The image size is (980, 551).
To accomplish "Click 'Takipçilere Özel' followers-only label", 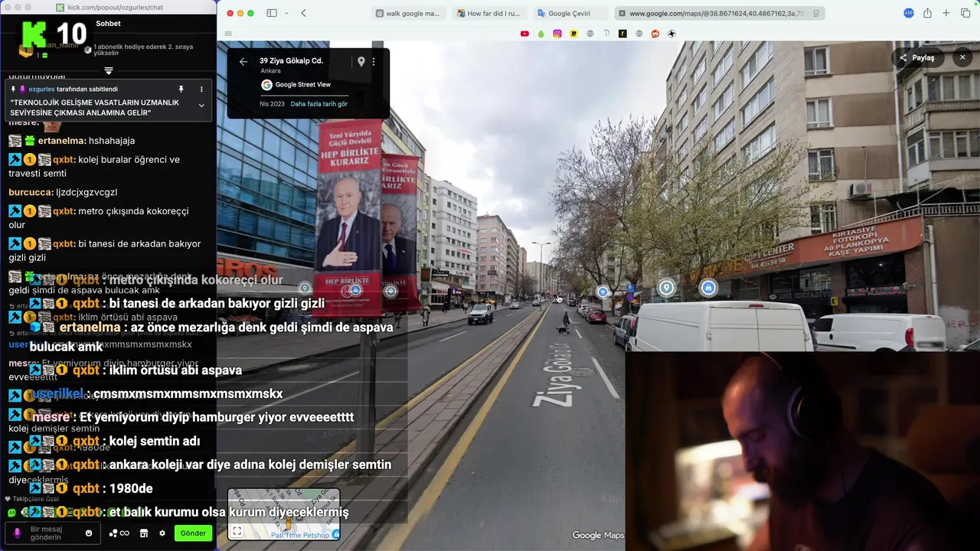I will tap(34, 499).
